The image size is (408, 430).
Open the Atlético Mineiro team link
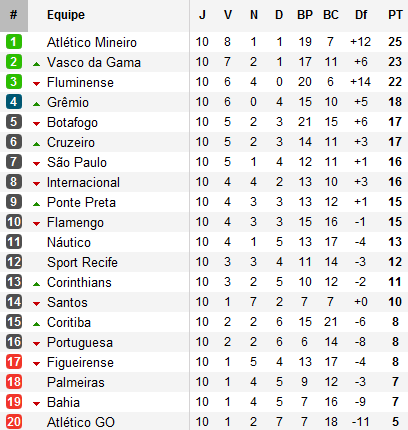pos(92,42)
